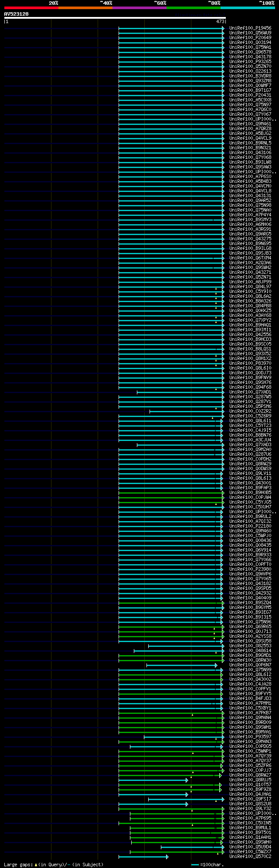This screenshot has width=279, height=868.
Task: Select hit label UniRef100_C4JA28
Action: pyautogui.click(x=250, y=684)
